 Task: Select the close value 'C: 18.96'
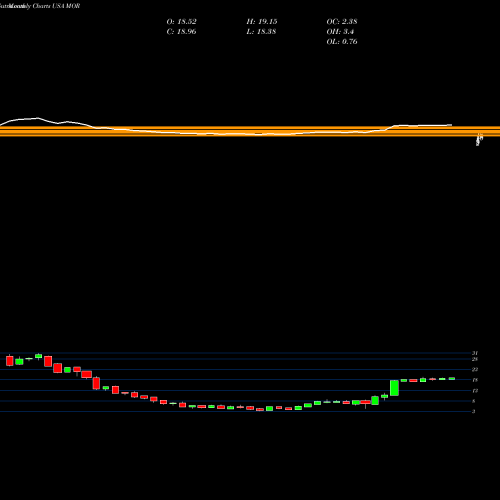tap(181, 32)
